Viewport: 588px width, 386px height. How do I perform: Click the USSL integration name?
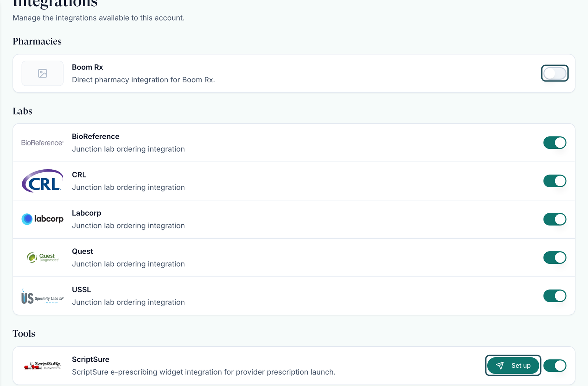[x=81, y=289]
